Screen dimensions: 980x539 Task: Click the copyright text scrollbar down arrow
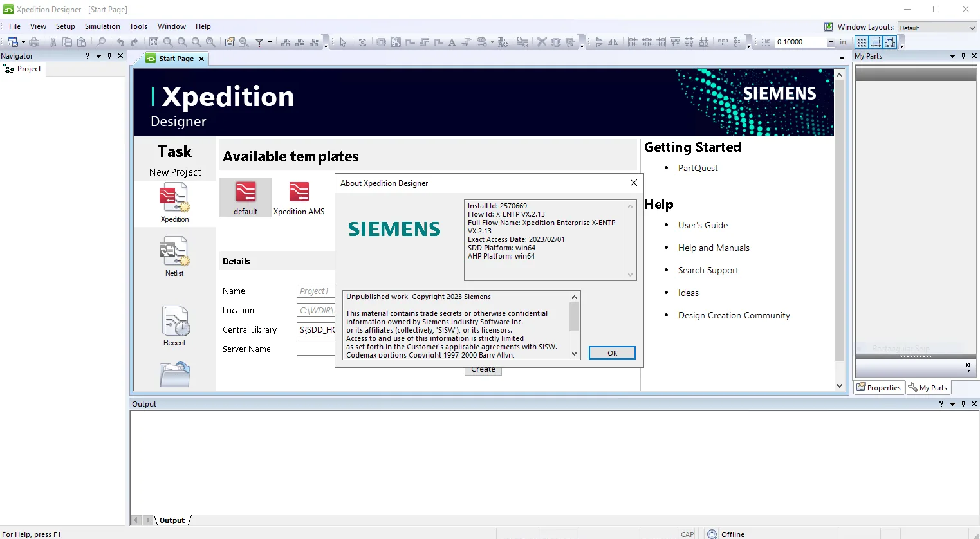tap(575, 354)
